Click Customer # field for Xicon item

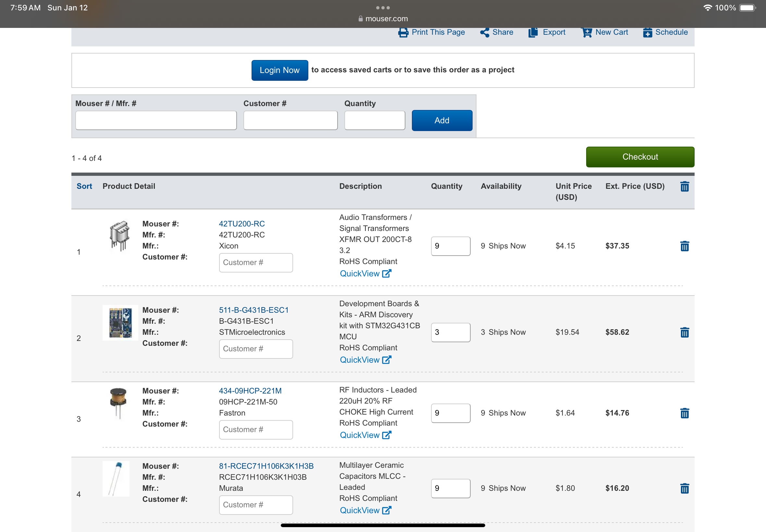256,263
